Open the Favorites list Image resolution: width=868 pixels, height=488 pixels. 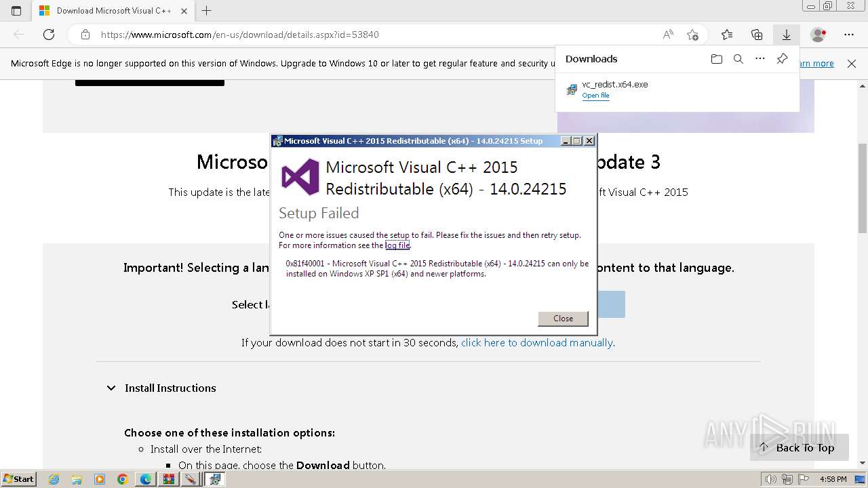[x=727, y=35]
